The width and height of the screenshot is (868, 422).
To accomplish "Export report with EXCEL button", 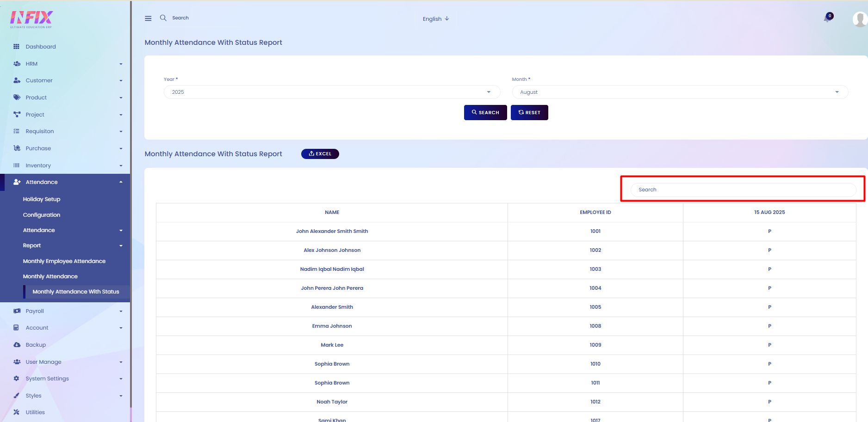I will click(320, 154).
